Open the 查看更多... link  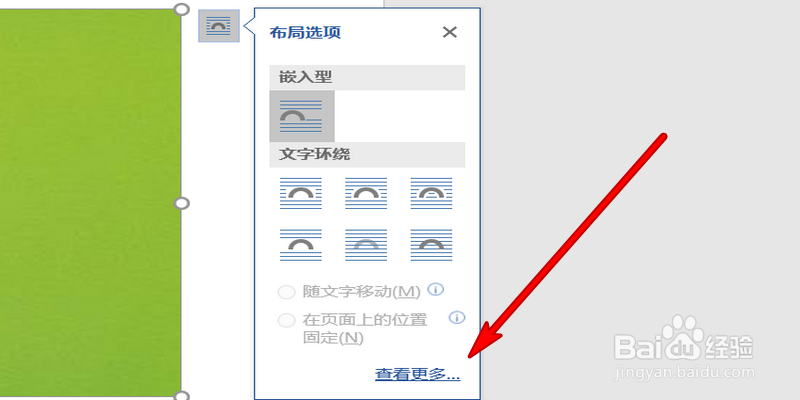pyautogui.click(x=418, y=374)
